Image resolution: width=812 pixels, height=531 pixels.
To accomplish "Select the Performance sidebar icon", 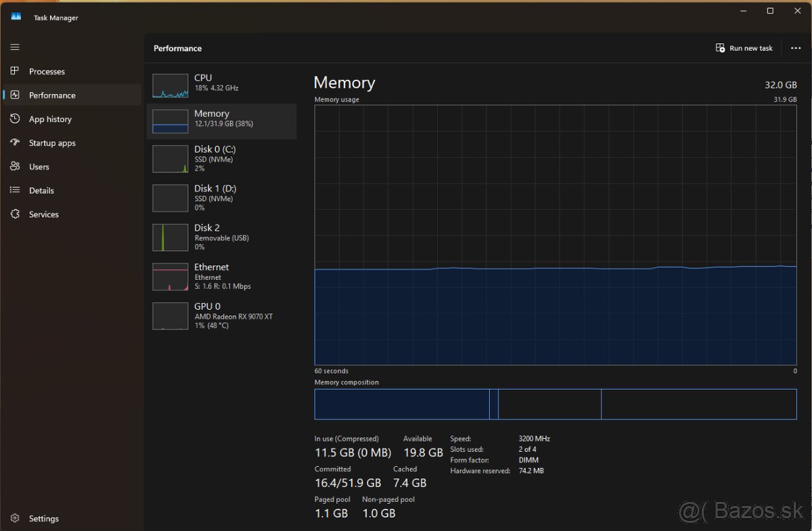I will (15, 95).
